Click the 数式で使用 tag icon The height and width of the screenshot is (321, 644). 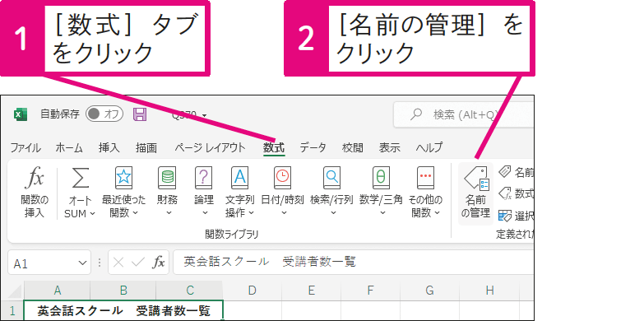(505, 193)
